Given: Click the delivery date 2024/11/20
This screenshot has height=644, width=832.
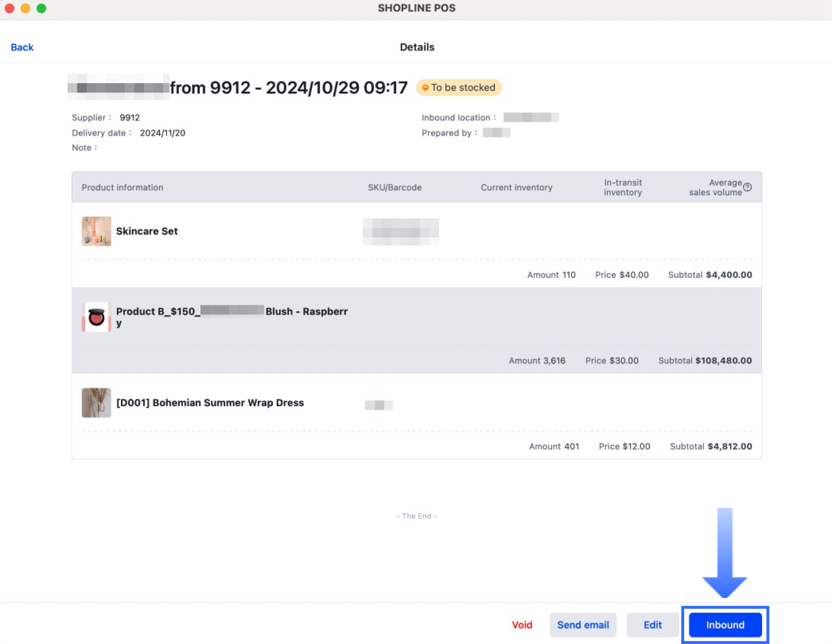Looking at the screenshot, I should pyautogui.click(x=162, y=133).
